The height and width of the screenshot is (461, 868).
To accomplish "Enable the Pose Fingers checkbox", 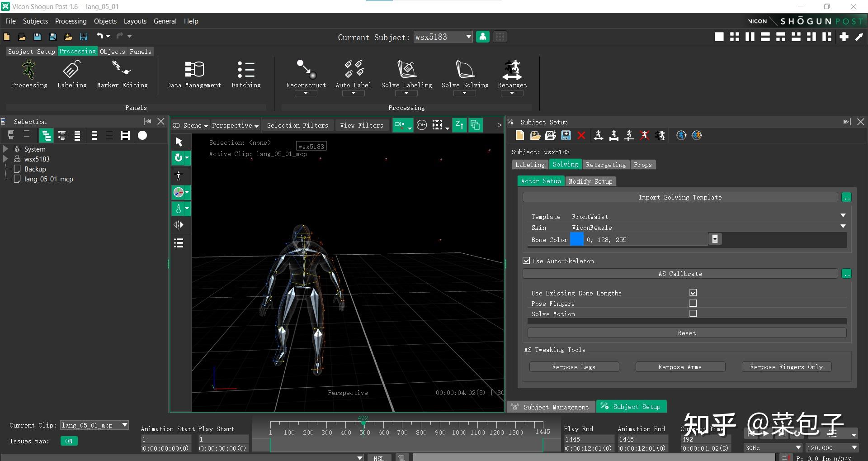I will tap(693, 303).
